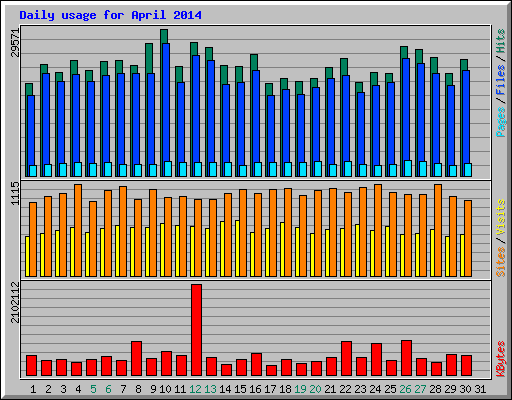The image size is (512, 400).
Task: Click the 2102112 KBytes axis value
Action: pos(15,303)
